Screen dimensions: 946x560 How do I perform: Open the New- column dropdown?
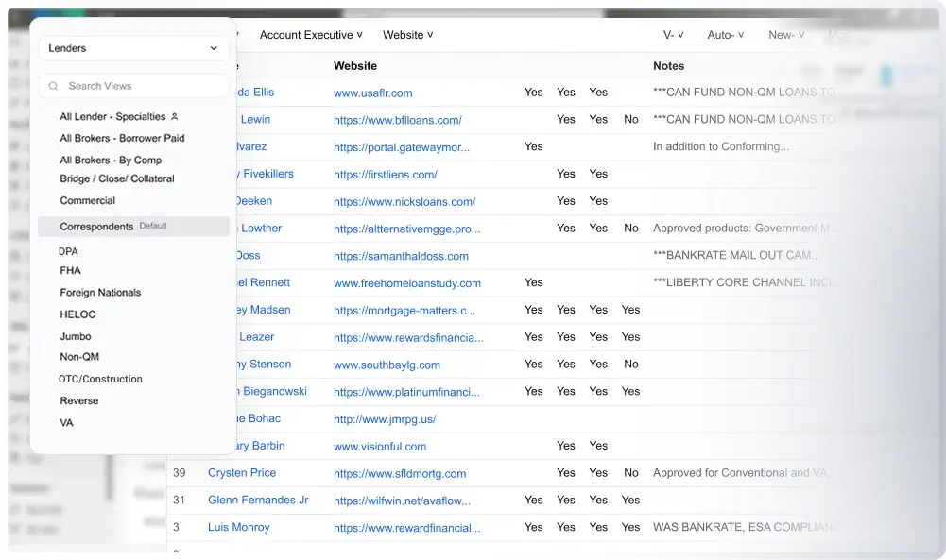[786, 35]
